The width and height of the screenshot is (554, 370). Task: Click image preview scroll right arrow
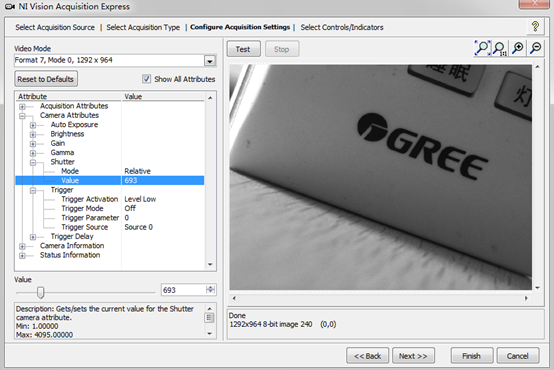(526, 298)
